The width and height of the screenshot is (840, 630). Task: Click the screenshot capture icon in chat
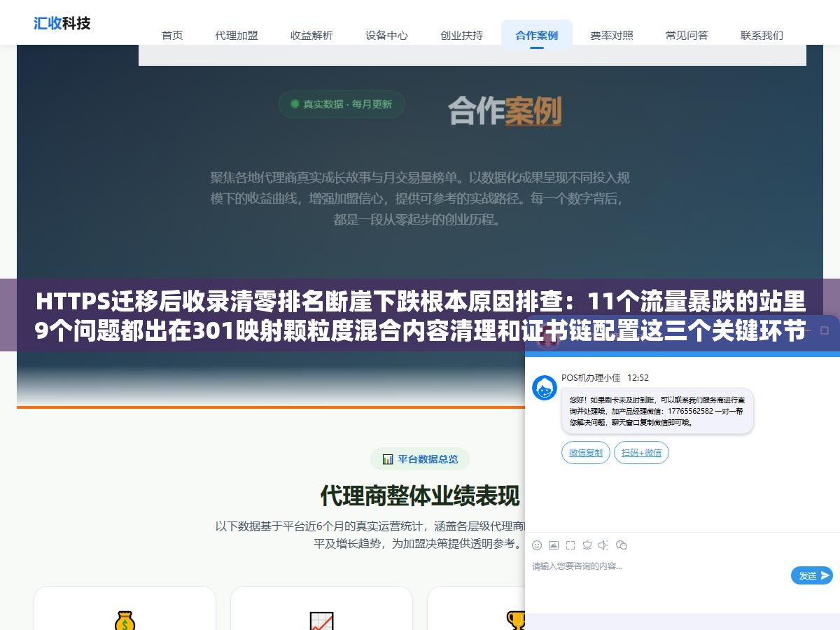tap(570, 545)
